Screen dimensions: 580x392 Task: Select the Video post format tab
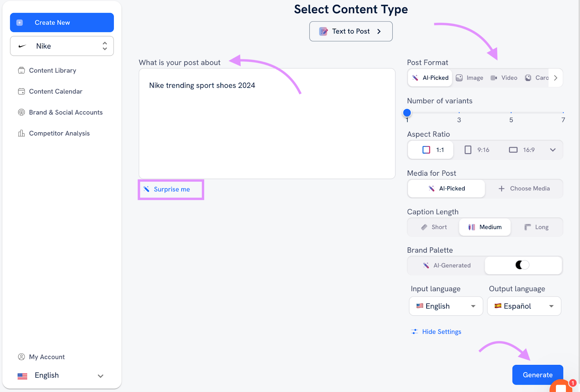click(x=504, y=78)
